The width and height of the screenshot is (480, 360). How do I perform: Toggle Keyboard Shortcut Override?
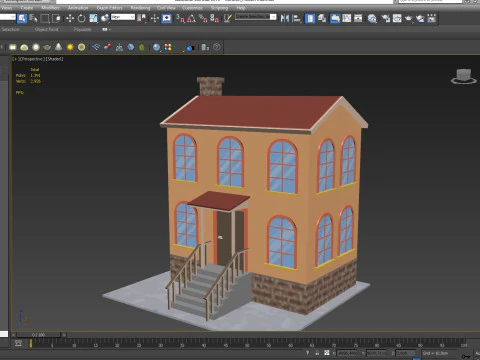[166, 18]
